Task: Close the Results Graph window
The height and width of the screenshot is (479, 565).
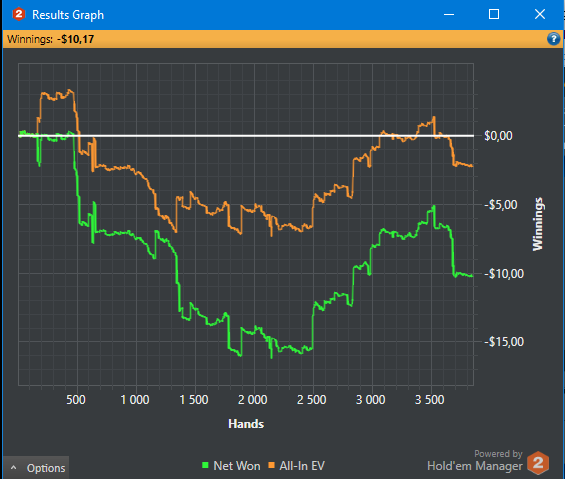Action: click(539, 14)
